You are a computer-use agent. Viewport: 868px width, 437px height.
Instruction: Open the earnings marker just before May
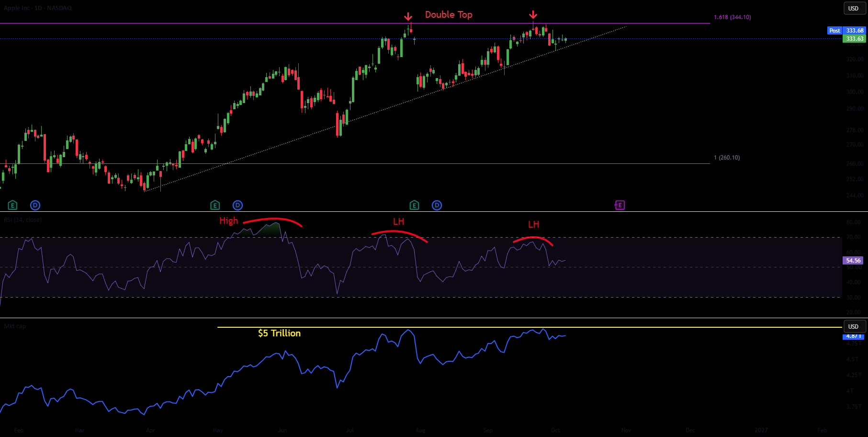215,205
